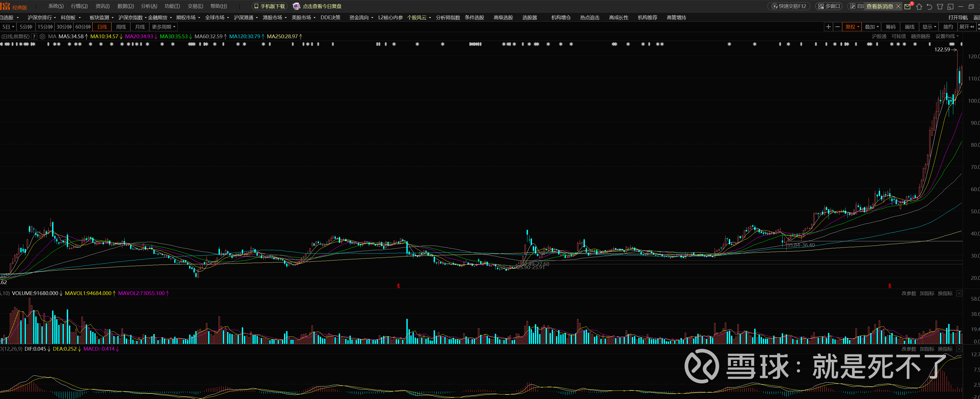Switch to the 周线 weekly tab
The image size is (980, 399).
point(121,27)
